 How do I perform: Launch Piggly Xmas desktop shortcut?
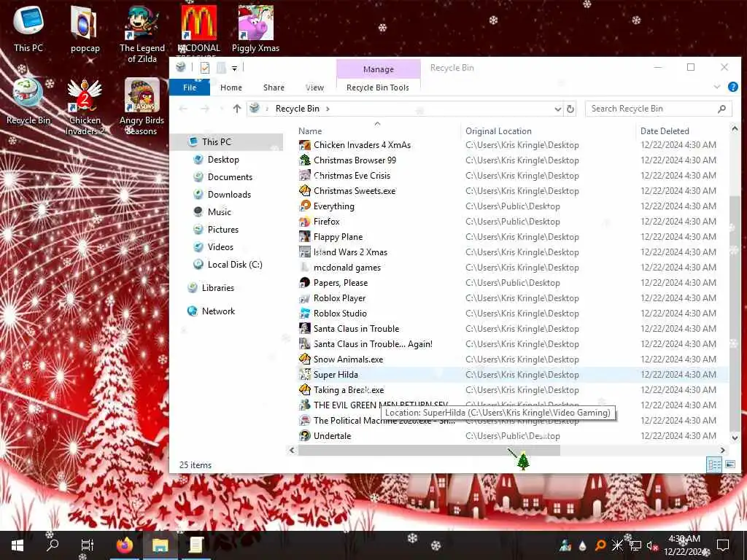(255, 28)
